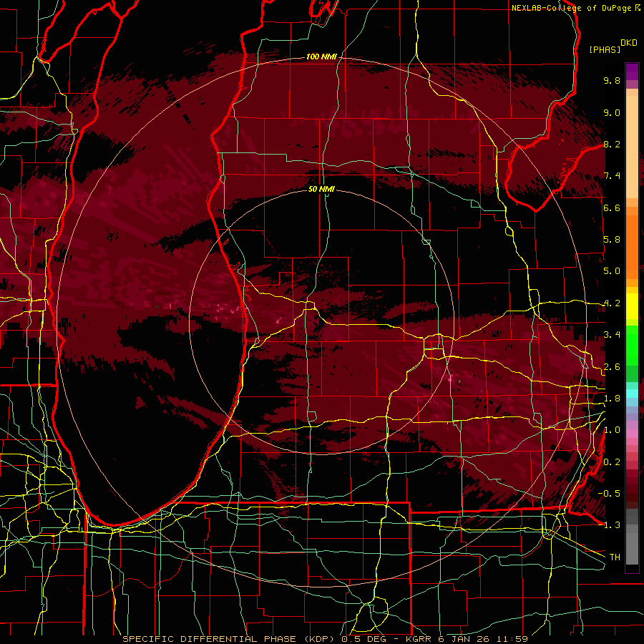Click the [PHAS] legend heading

pyautogui.click(x=605, y=49)
